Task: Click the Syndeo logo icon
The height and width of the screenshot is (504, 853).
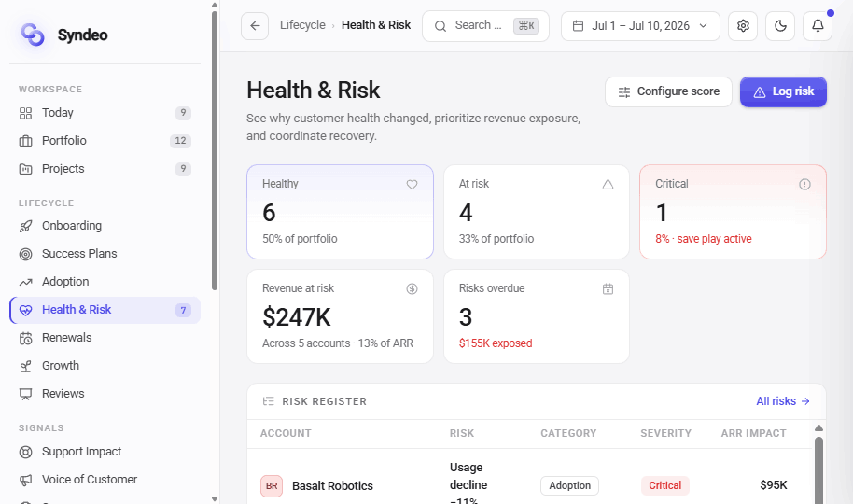Action: [x=33, y=35]
